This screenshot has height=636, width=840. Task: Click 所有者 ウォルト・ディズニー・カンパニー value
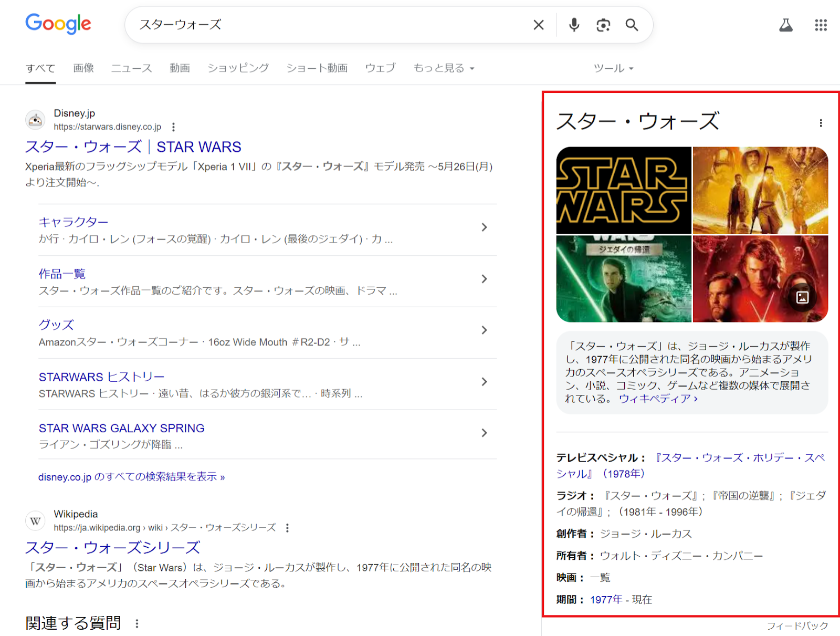681,556
